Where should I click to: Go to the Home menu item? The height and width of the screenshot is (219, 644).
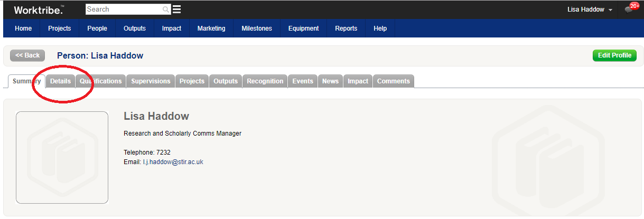coord(23,28)
